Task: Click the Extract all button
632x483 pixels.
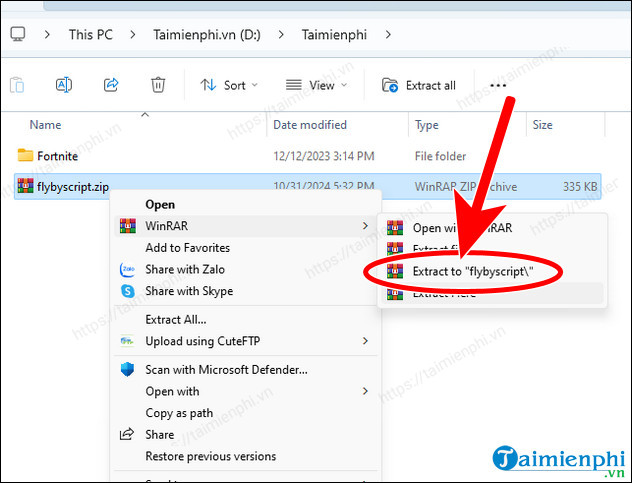Action: [x=418, y=85]
